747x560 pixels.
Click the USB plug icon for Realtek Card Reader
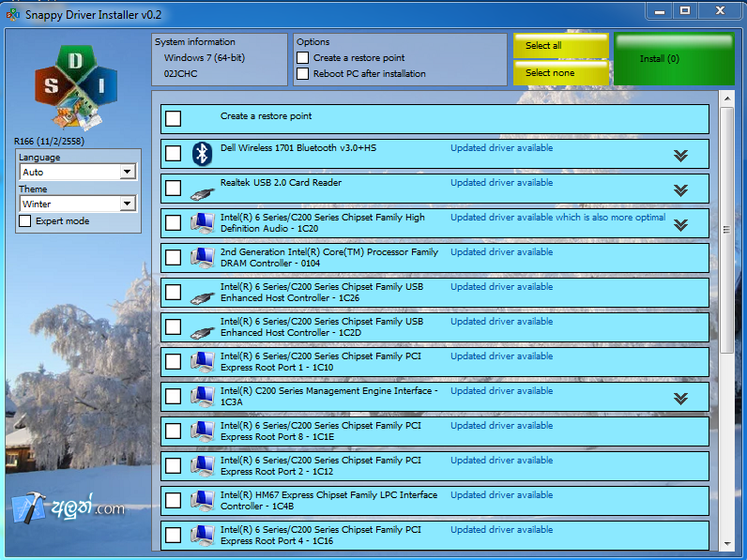coord(203,194)
